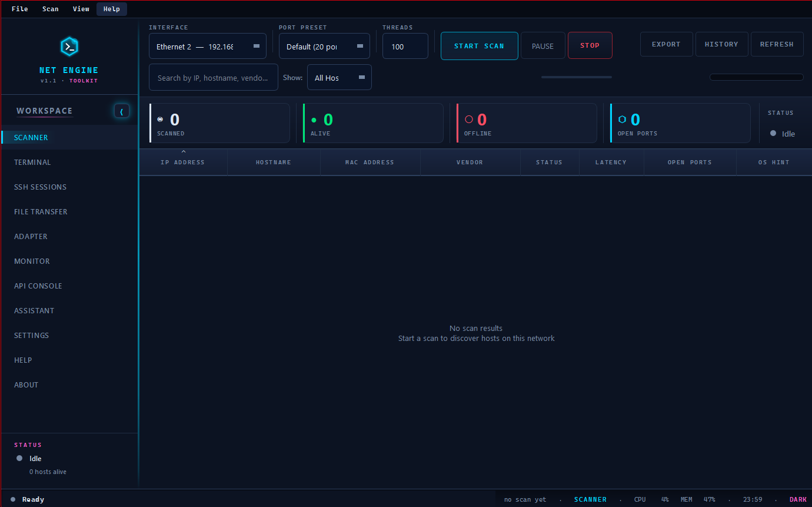Click the search by IP or hostname field
Screen dimensions: 812x507
click(214, 77)
